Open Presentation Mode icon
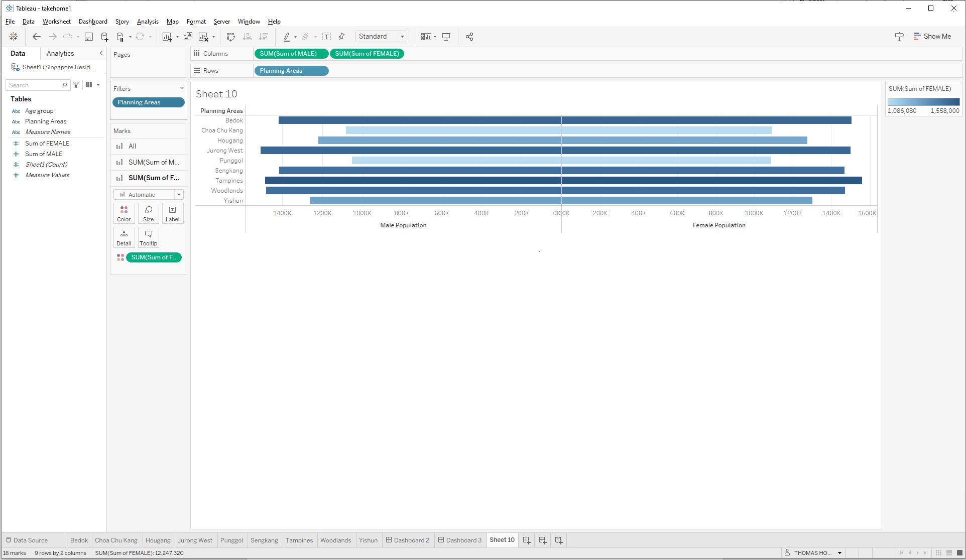 [x=446, y=37]
